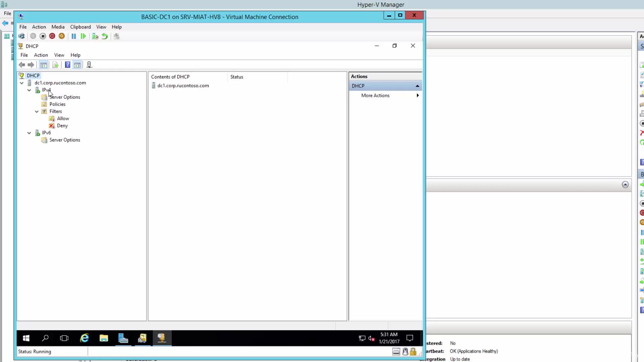
Task: Click the muted volume tray icon
Action: point(371,338)
